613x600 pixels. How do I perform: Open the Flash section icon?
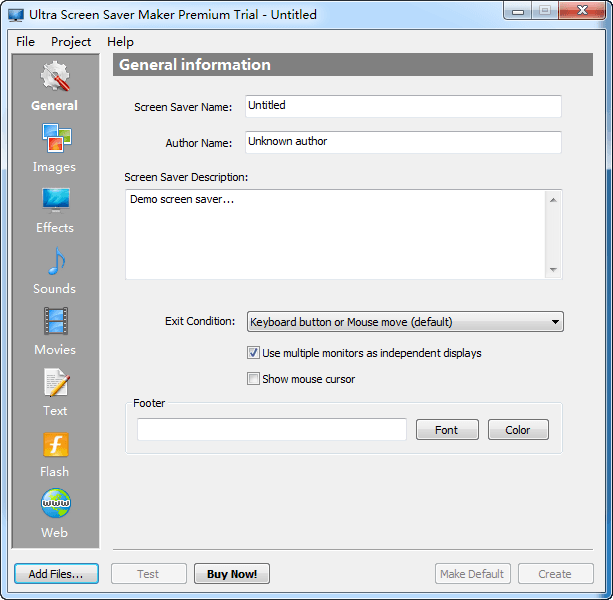point(55,444)
